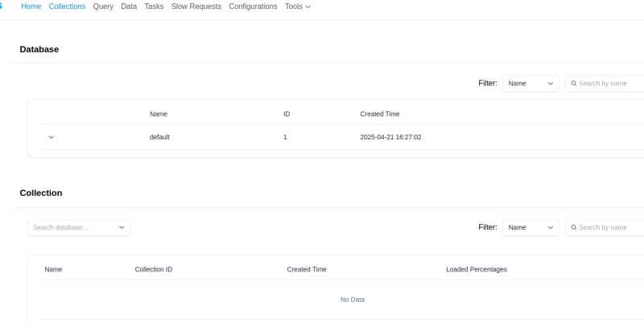The height and width of the screenshot is (323, 644).
Task: Navigate to the Data page
Action: click(129, 6)
